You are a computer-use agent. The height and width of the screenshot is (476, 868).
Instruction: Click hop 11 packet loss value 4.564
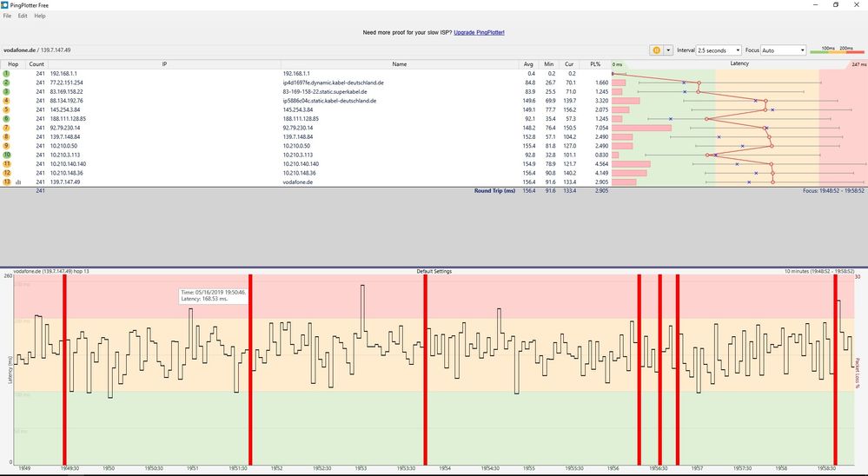tap(601, 164)
